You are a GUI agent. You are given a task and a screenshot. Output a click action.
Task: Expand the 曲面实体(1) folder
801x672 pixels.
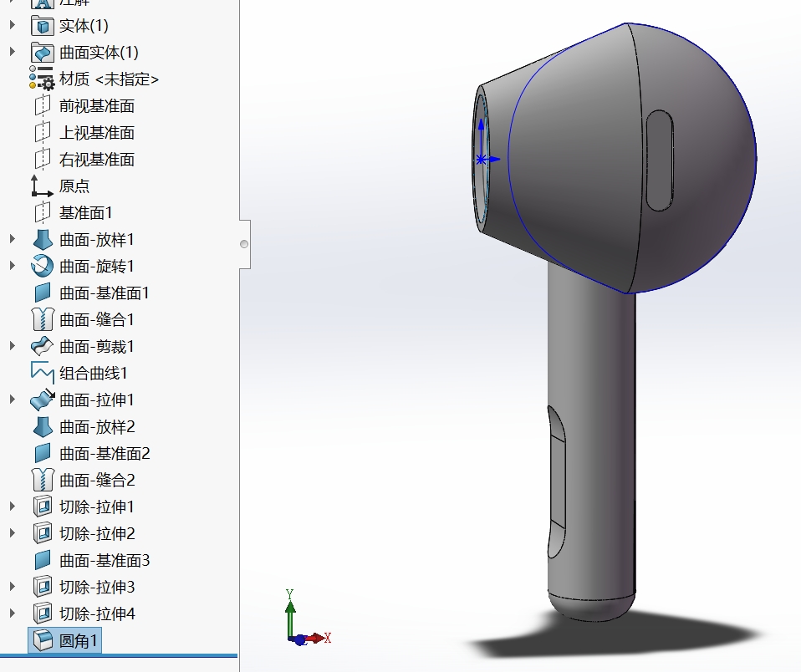13,52
